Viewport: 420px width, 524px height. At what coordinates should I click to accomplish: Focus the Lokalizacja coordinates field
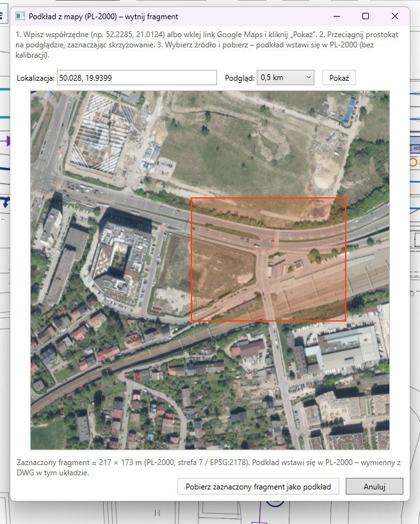pyautogui.click(x=137, y=78)
